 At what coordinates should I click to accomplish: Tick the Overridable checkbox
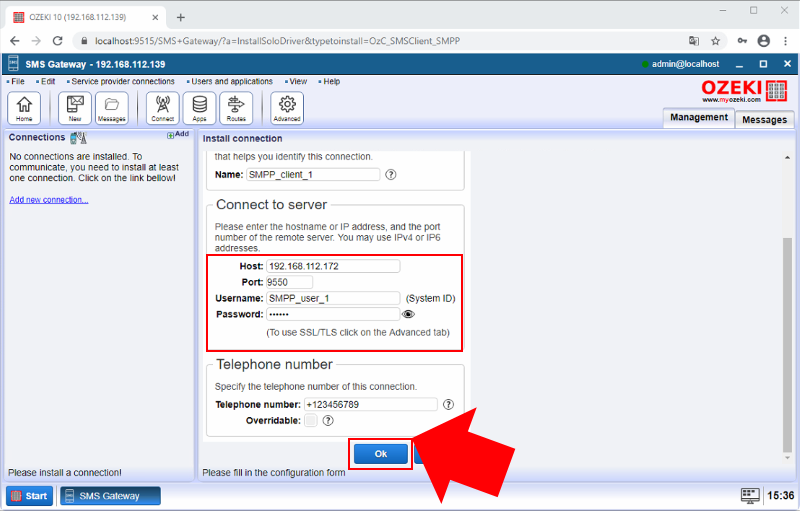311,421
